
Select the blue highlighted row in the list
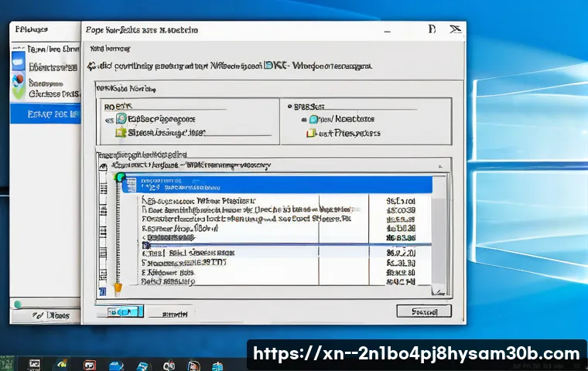pos(278,185)
